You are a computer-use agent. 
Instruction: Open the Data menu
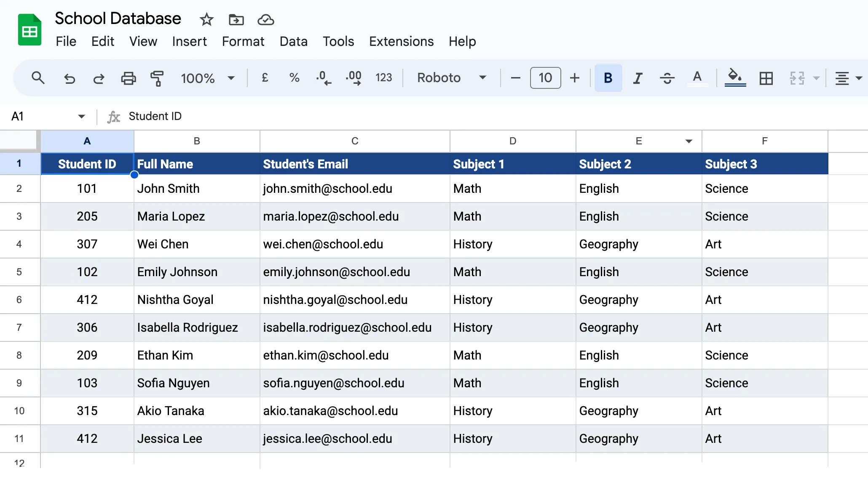(293, 41)
